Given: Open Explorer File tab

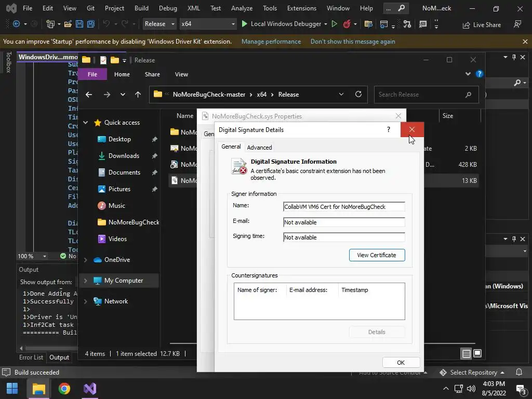Looking at the screenshot, I should [x=92, y=74].
